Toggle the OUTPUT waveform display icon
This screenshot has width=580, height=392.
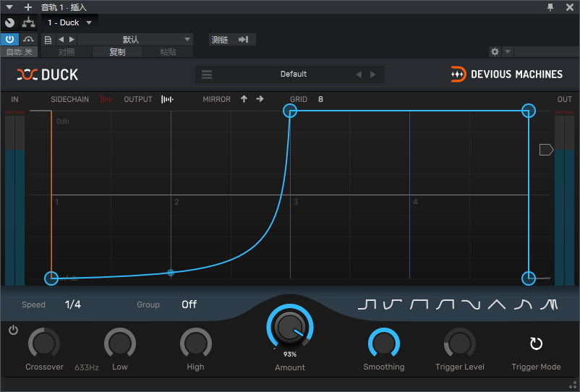(167, 99)
